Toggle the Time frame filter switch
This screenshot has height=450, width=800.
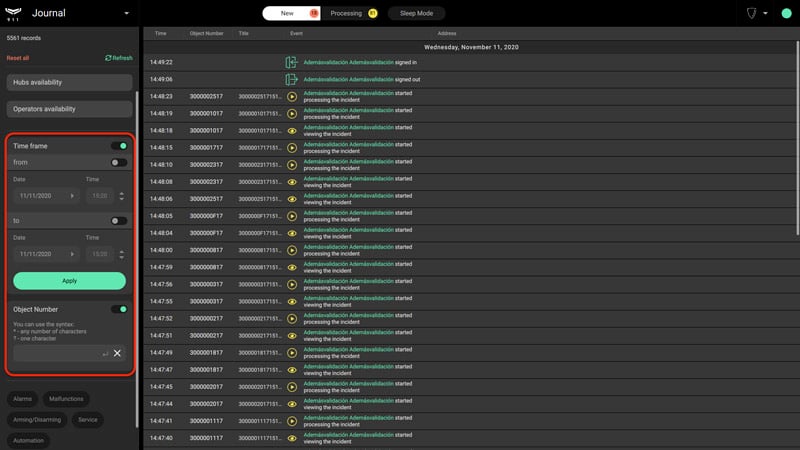click(119, 146)
